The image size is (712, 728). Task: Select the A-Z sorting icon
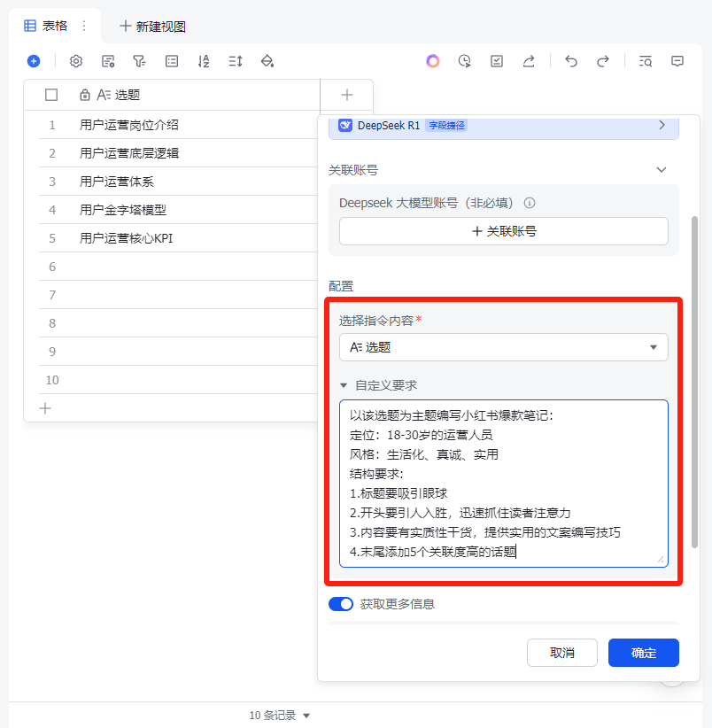(203, 61)
